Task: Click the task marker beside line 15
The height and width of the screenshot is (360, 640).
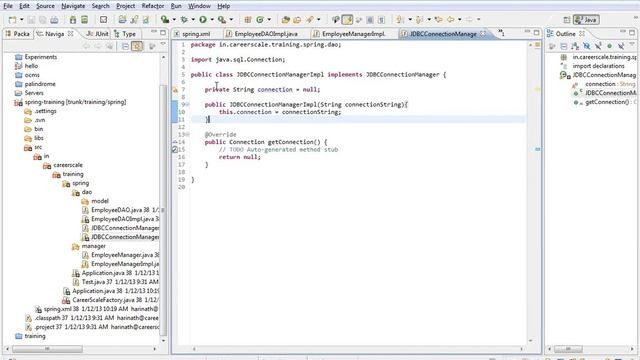Action: click(x=175, y=149)
